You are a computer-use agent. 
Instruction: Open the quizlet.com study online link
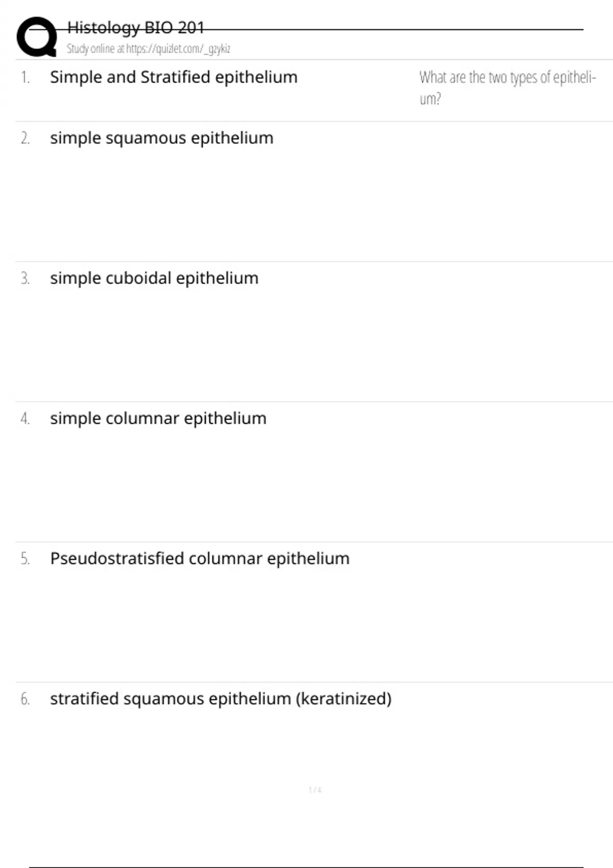(148, 49)
